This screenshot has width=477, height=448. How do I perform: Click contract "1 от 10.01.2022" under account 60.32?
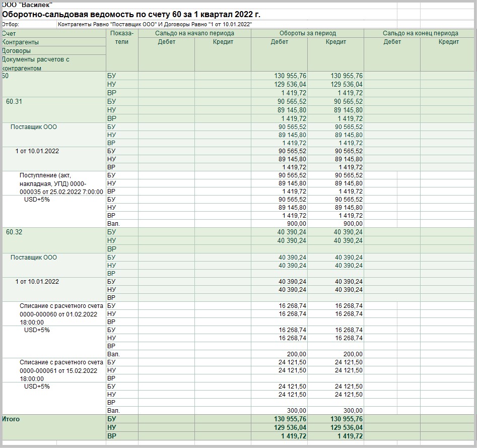37,282
